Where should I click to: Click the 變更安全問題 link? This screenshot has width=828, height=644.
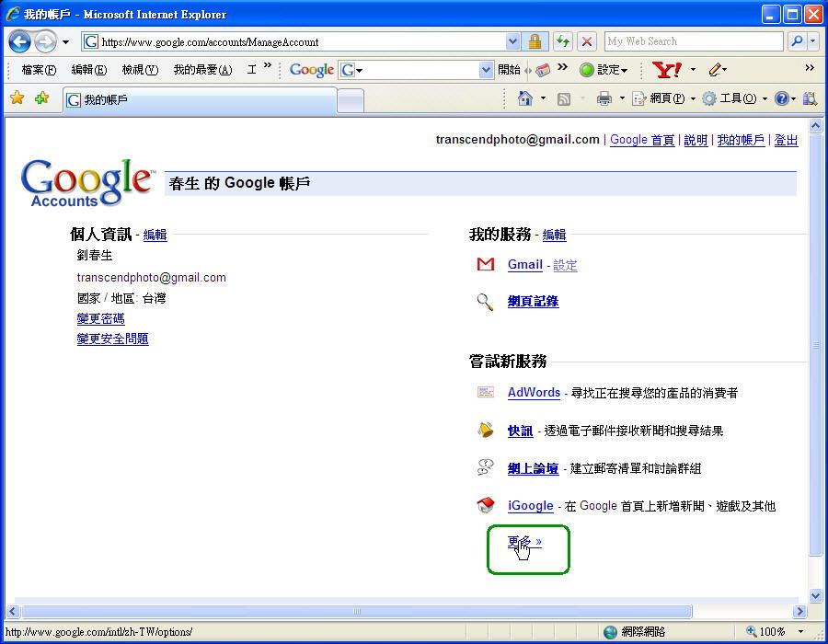[112, 339]
